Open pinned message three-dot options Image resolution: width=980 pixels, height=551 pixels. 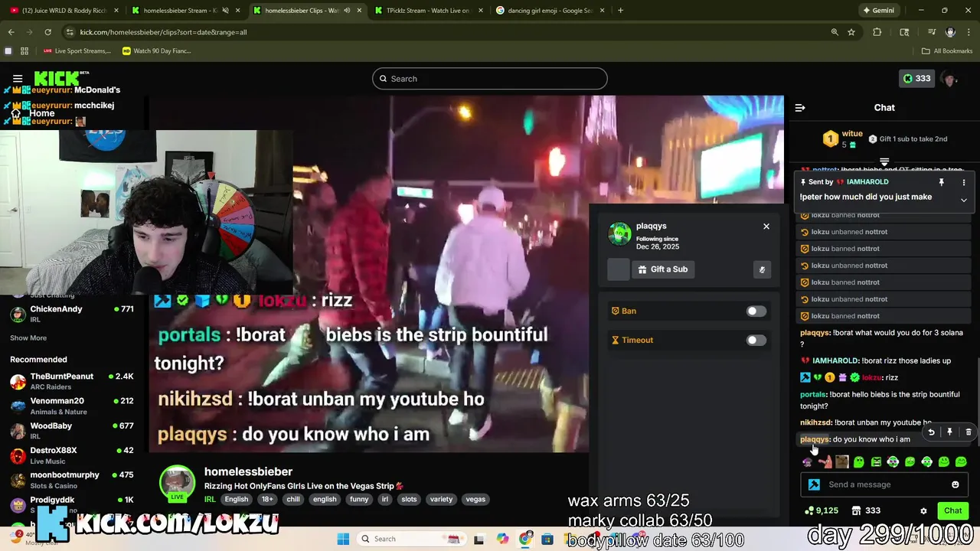pyautogui.click(x=964, y=182)
